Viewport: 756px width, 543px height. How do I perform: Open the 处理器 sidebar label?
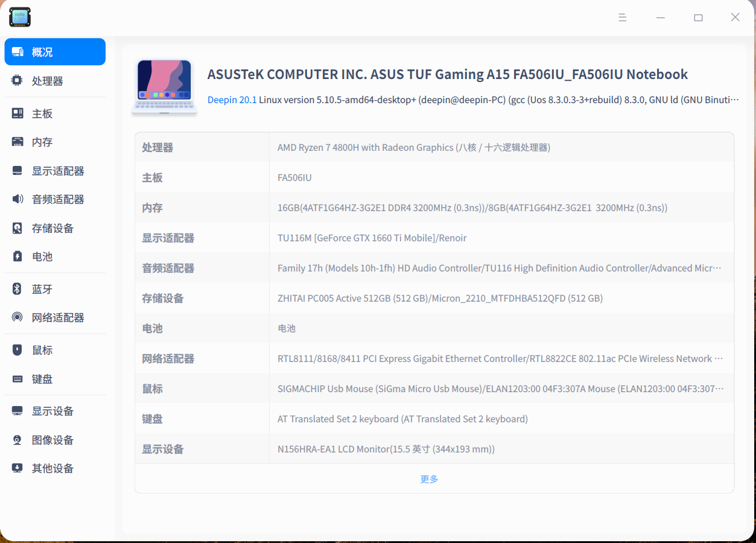48,81
